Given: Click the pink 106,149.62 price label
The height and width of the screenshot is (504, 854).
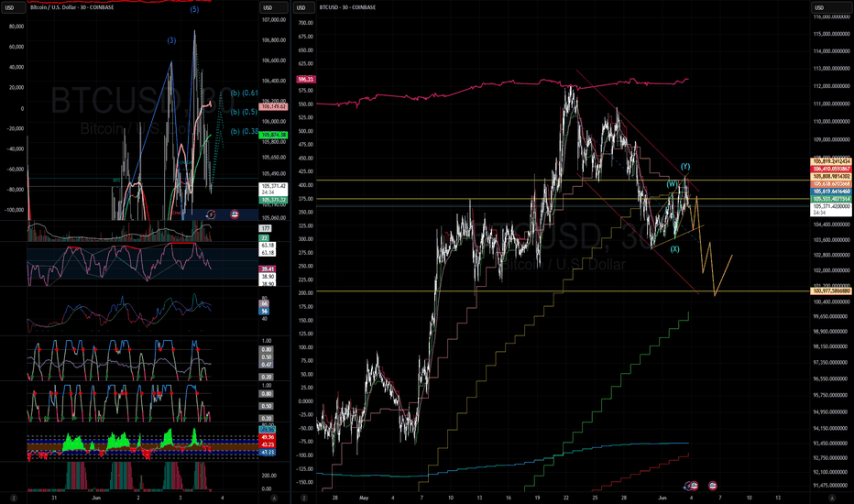Looking at the screenshot, I should [x=274, y=107].
